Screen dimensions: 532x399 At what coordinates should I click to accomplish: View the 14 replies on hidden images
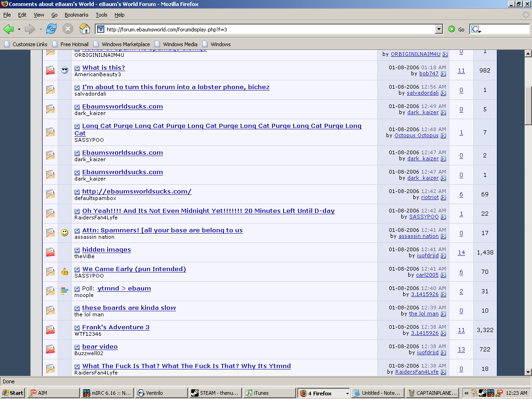point(461,253)
